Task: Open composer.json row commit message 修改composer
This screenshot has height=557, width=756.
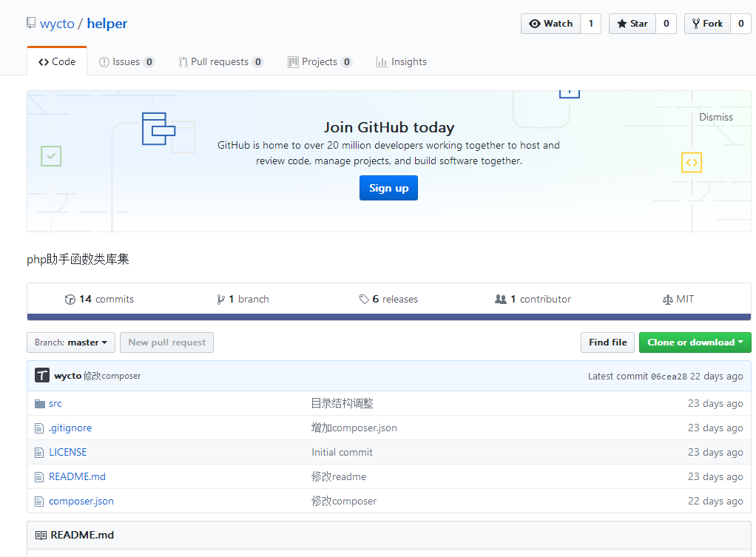Action: point(344,502)
